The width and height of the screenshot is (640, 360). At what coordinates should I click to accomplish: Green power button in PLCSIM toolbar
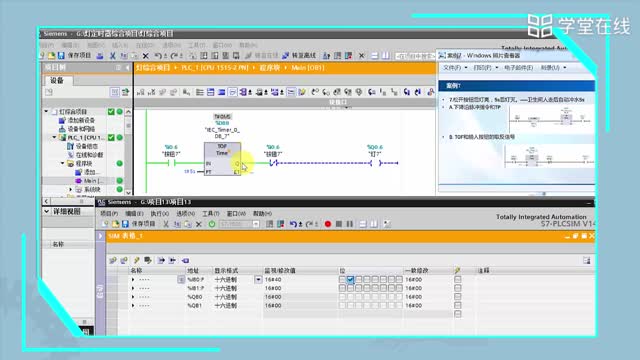[x=211, y=224]
